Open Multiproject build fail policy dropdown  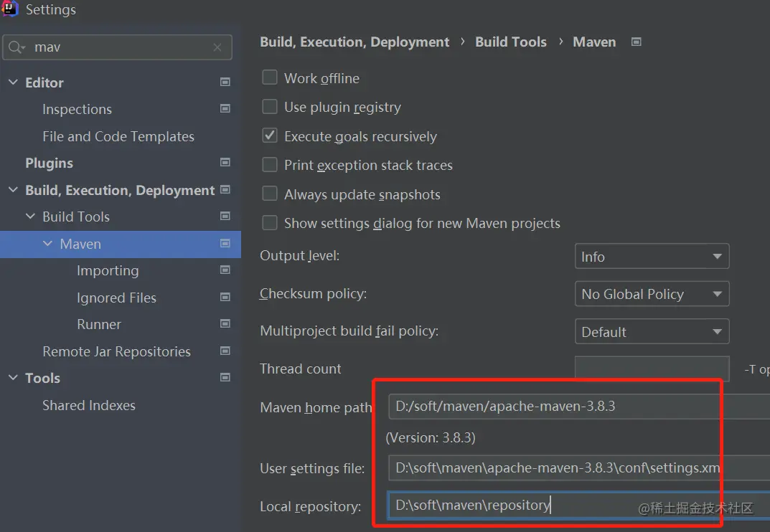652,332
